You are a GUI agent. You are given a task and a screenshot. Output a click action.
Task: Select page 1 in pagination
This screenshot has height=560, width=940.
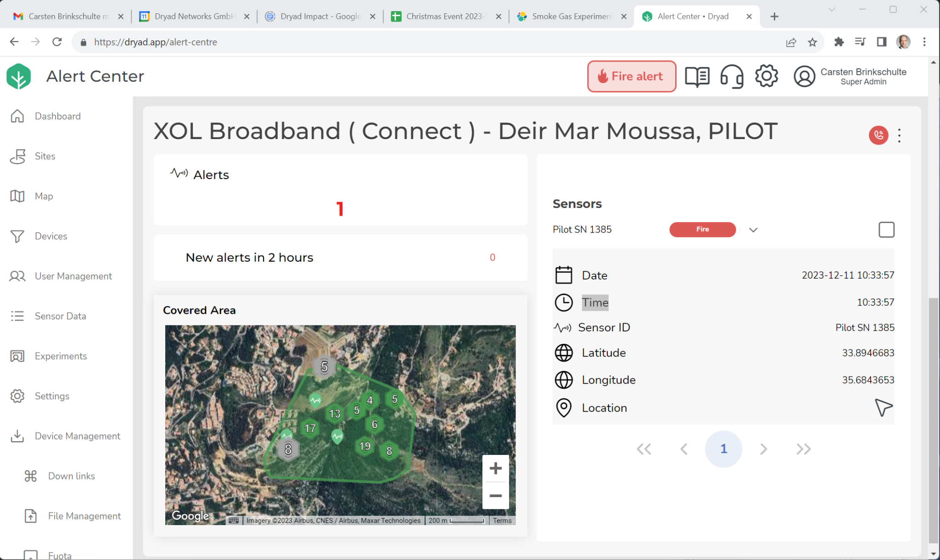[723, 449]
